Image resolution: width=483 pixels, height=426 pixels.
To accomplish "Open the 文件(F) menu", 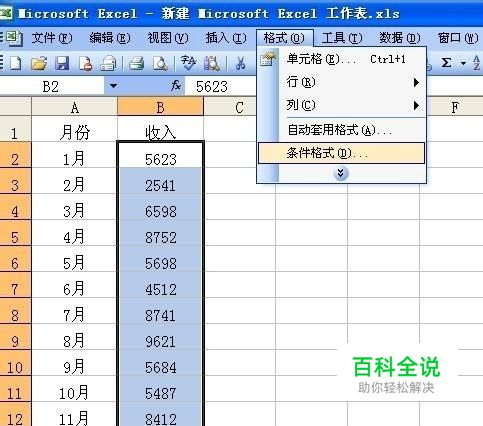I will click(52, 38).
